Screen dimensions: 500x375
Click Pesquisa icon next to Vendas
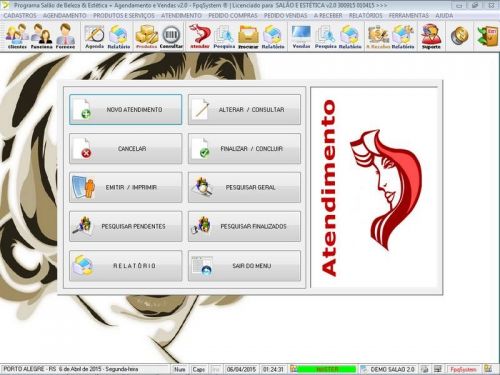tap(325, 37)
